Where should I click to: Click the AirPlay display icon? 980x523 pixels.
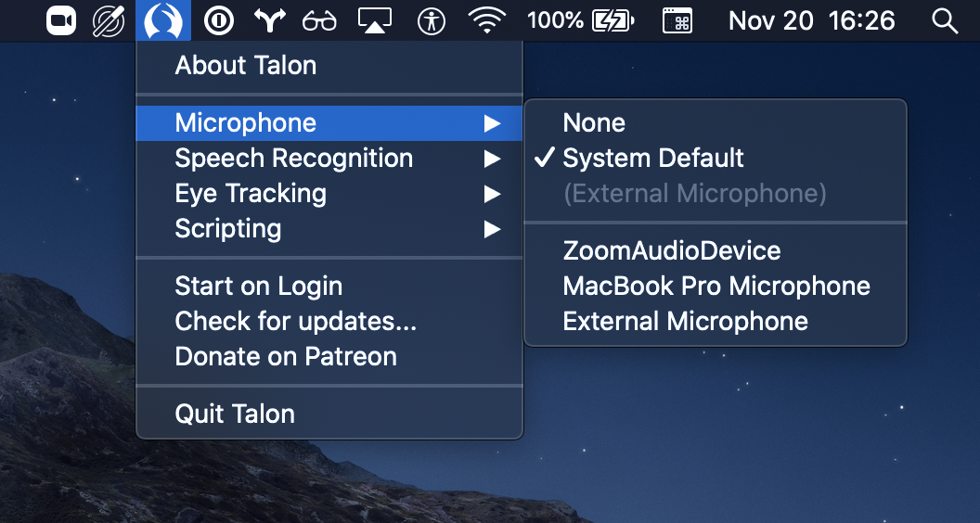tap(374, 20)
